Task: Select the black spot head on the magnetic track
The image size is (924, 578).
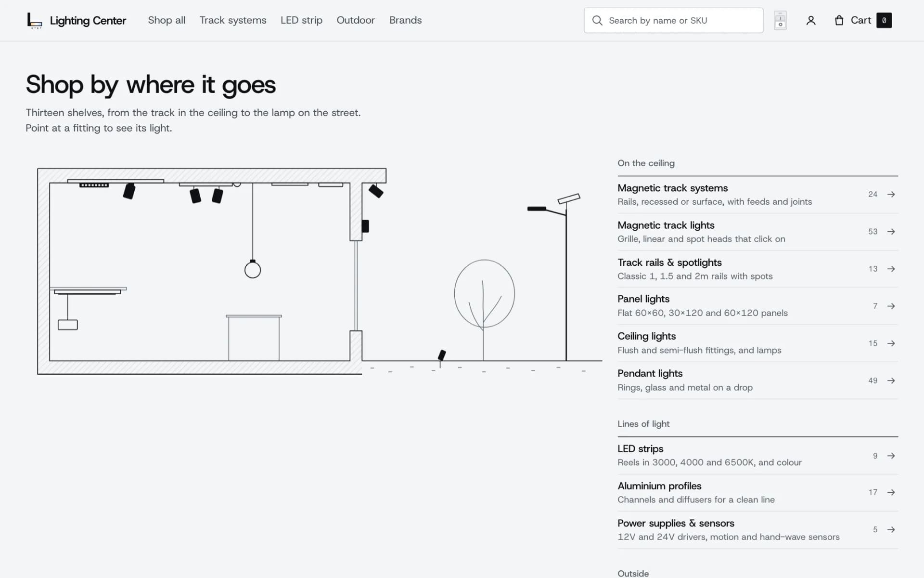Action: click(x=129, y=191)
